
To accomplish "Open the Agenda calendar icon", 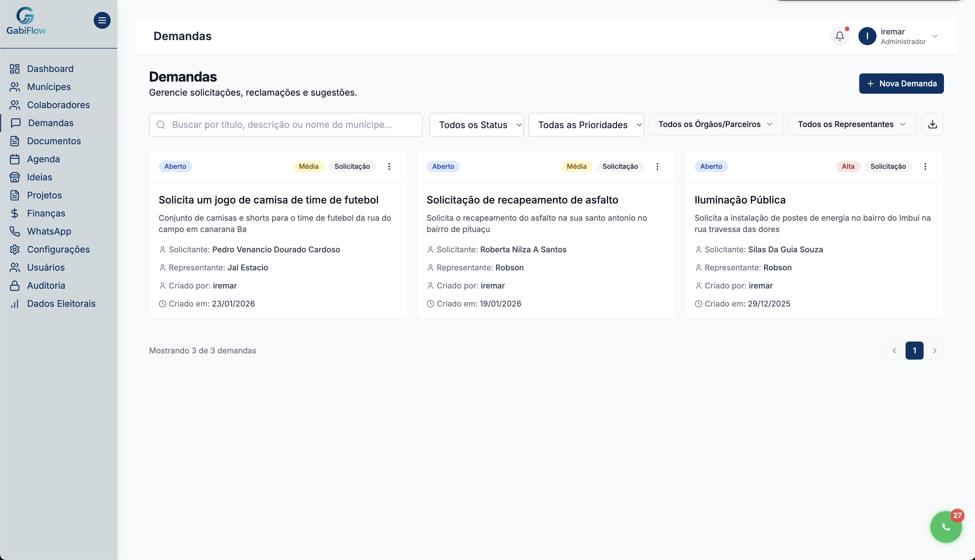I will tap(15, 159).
